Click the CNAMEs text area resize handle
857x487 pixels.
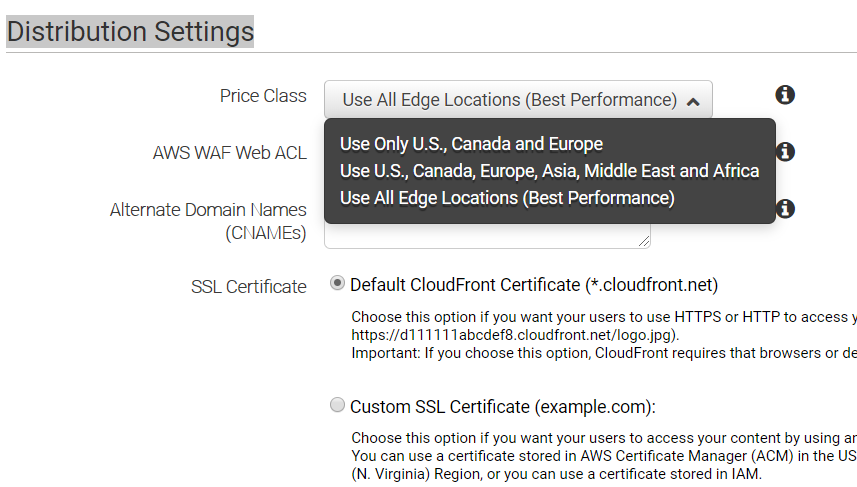click(645, 241)
